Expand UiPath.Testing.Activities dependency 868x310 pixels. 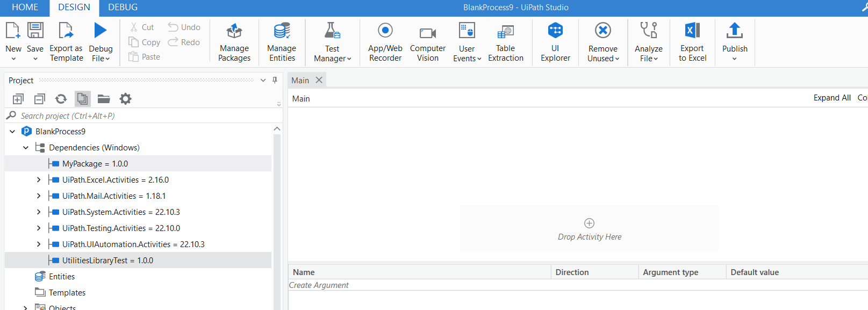click(x=39, y=228)
